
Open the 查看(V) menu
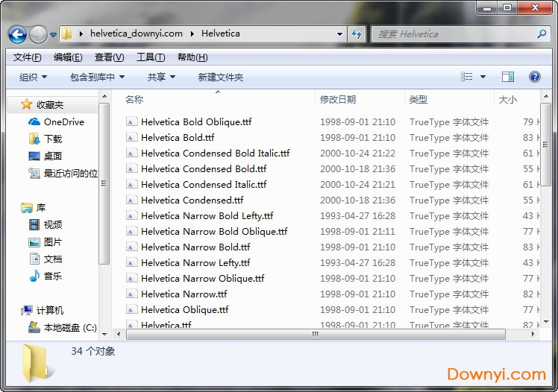click(x=109, y=57)
